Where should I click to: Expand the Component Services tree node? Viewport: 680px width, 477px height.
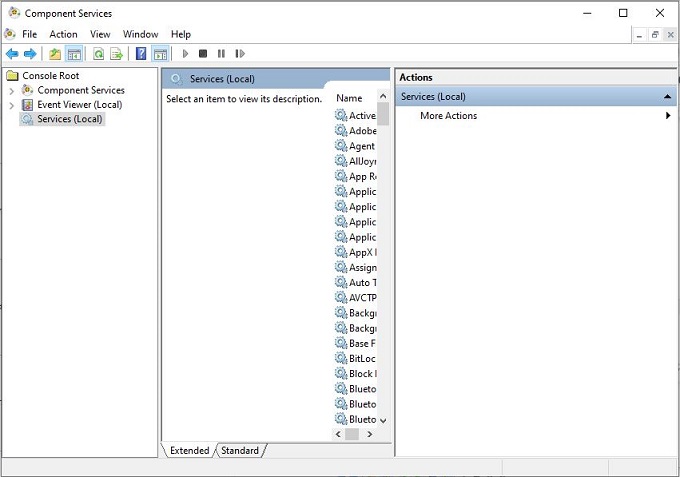[x=12, y=91]
